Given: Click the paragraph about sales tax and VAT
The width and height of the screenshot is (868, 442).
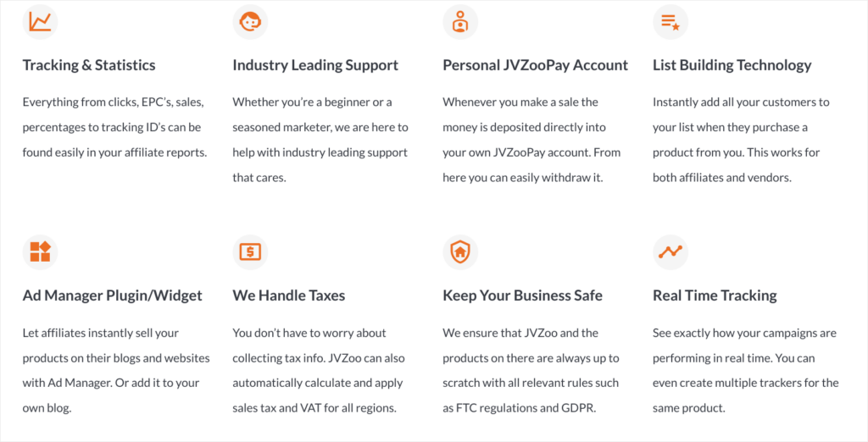Looking at the screenshot, I should click(319, 371).
